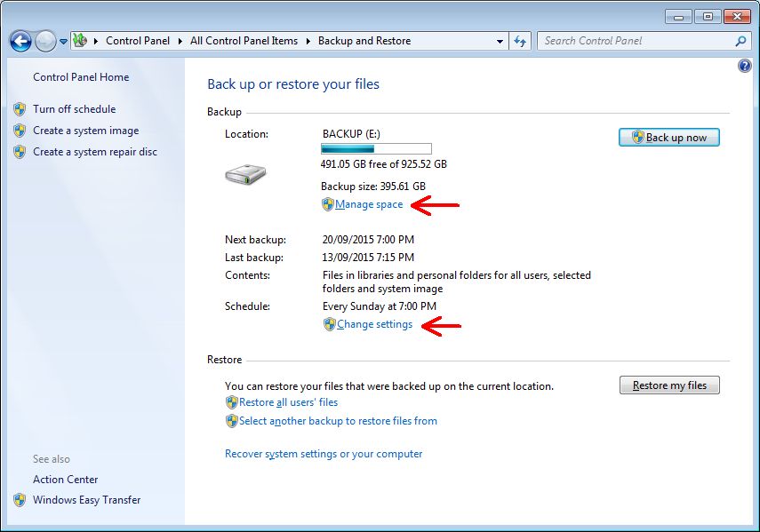Screen dimensions: 760x532
Task: Click the Search Control Panel field
Action: tap(636, 41)
